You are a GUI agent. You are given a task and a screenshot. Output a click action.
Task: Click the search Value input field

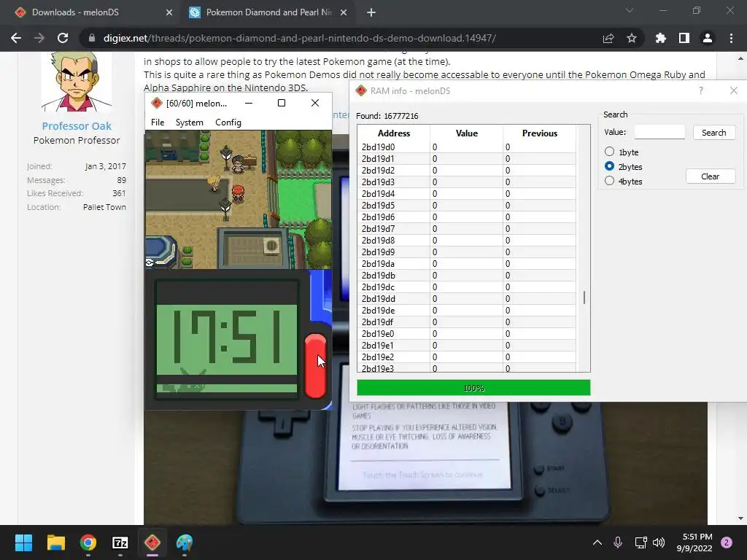659,133
